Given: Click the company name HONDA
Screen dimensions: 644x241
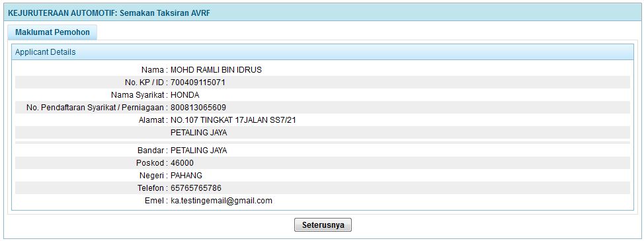Looking at the screenshot, I should 185,95.
